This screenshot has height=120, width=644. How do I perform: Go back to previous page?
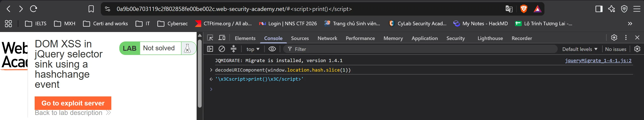point(8,9)
